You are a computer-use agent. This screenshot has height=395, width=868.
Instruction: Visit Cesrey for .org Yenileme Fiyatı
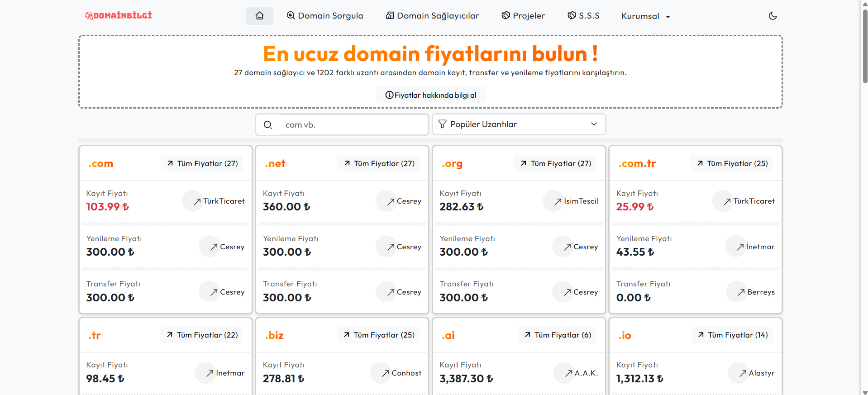pos(576,247)
